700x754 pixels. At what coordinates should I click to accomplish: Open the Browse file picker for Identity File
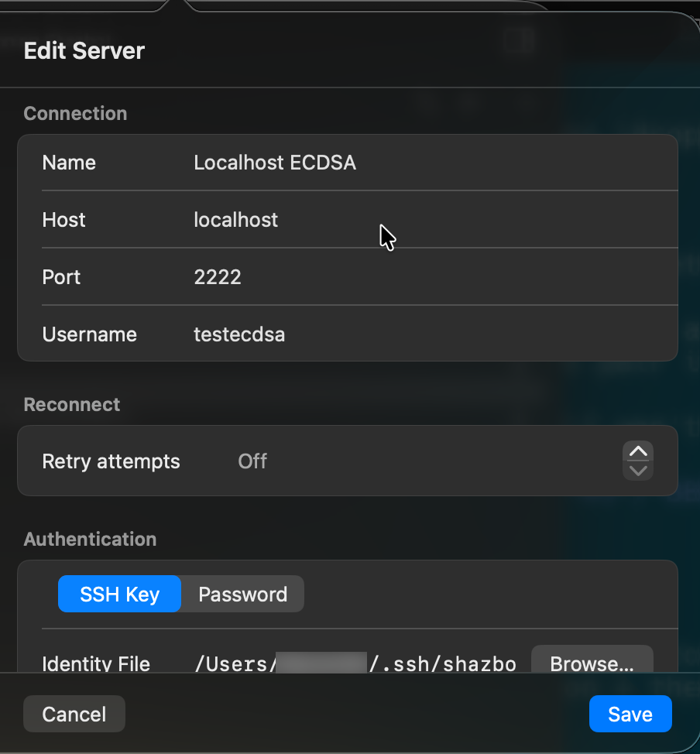coord(592,660)
